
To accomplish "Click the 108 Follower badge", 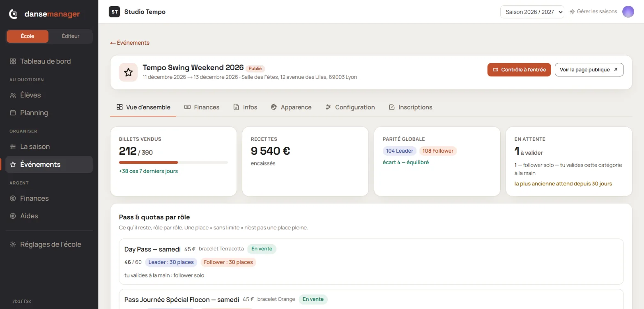I will 438,151.
